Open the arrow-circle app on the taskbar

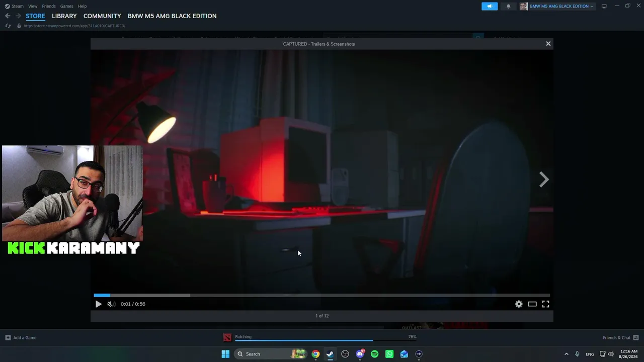pos(419,354)
